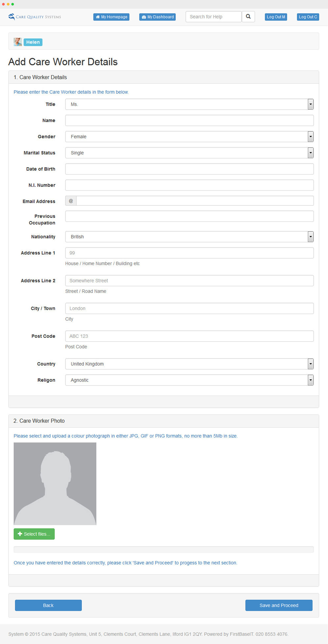Click Helen's avatar picture

18,42
